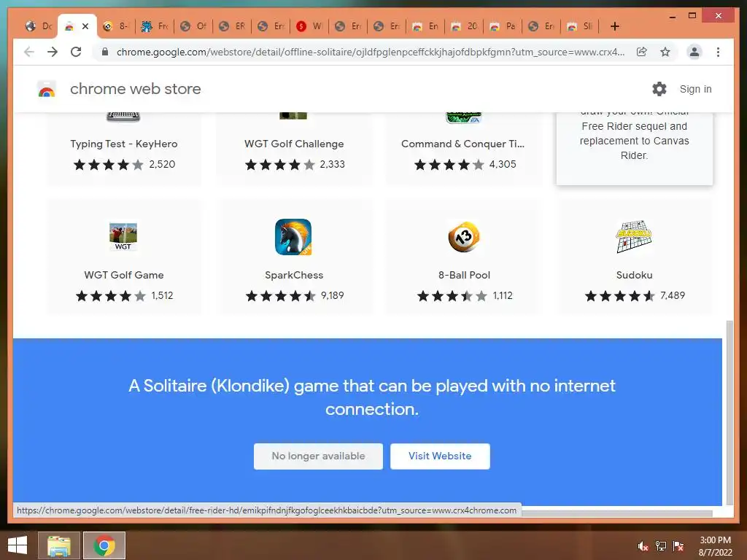Viewport: 747px width, 560px height.
Task: Open the Free Rider description card
Action: click(634, 147)
